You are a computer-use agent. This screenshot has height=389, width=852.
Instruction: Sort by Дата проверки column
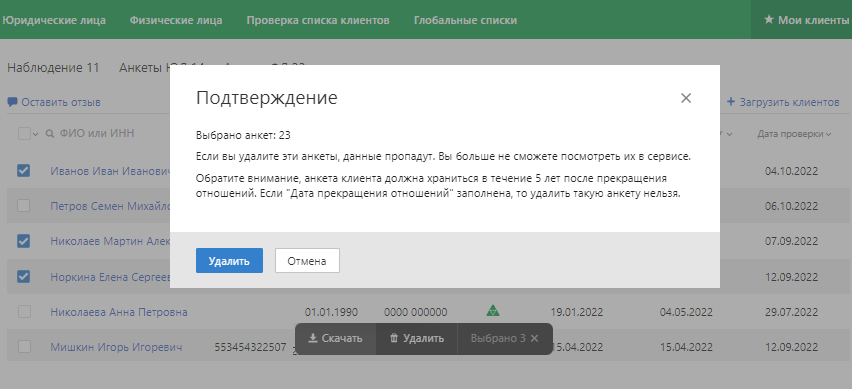coord(794,134)
